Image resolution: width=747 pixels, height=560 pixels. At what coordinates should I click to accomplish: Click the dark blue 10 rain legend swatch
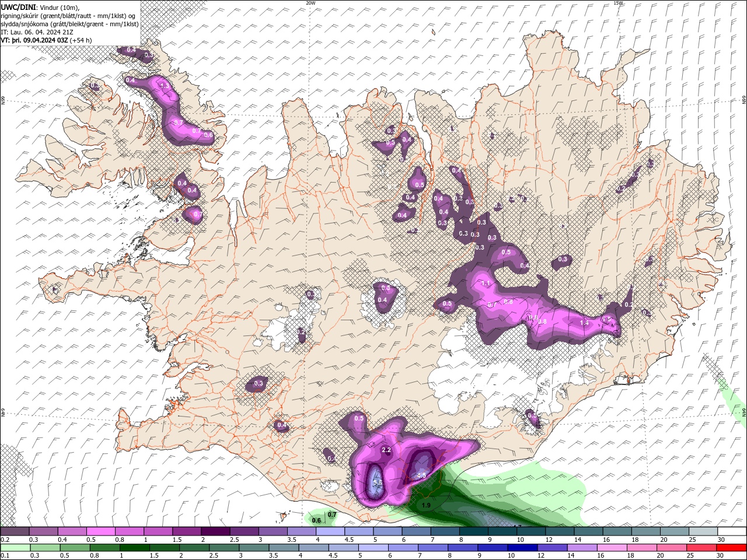click(523, 547)
